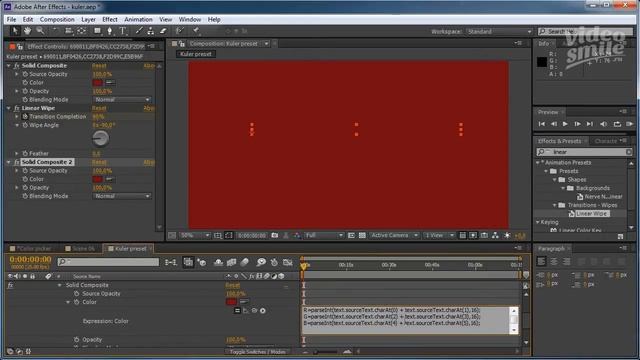The image size is (640, 360).
Task: Toggle the transparency grid in viewer
Action: pos(362,236)
